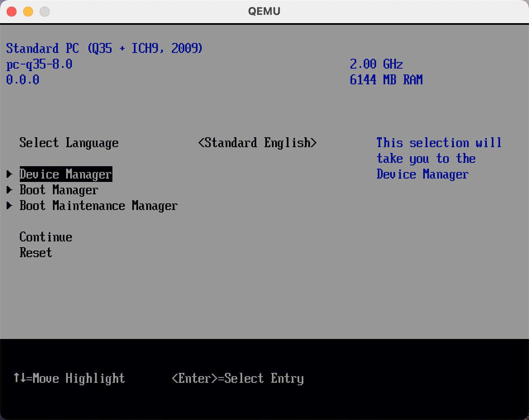
Task: Click the pc-q35-8.0 machine text
Action: coord(39,64)
